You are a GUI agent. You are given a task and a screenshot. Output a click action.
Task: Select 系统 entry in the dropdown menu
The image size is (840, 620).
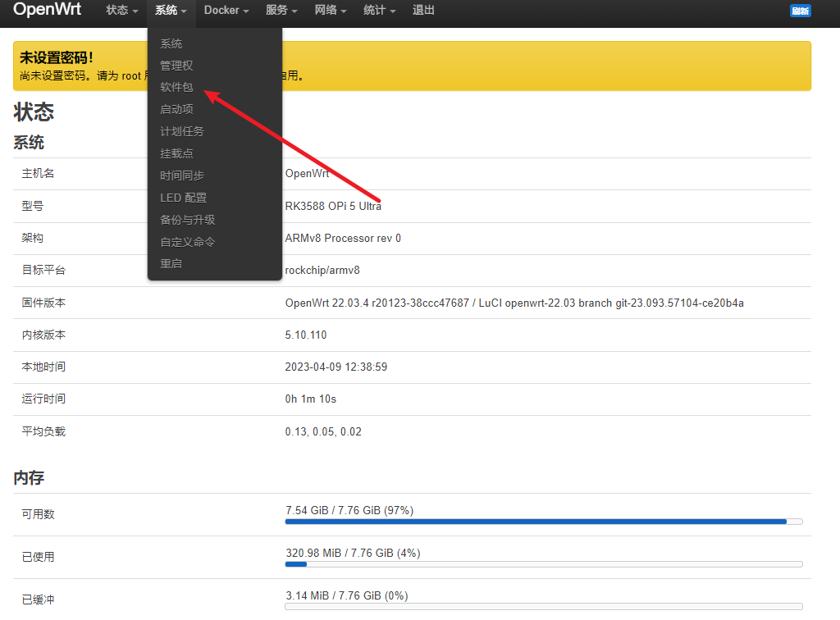(x=171, y=43)
